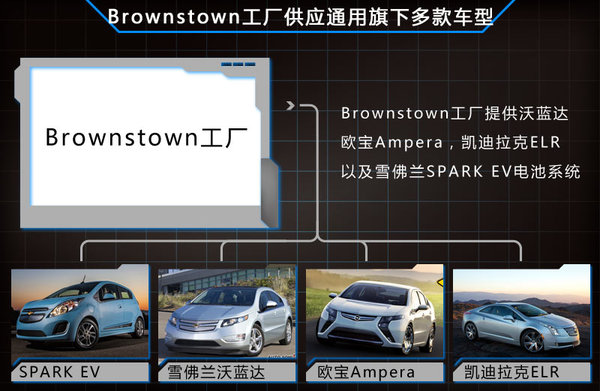Click the title Brownstown工厂供应通用旗下多款车型

(x=300, y=17)
